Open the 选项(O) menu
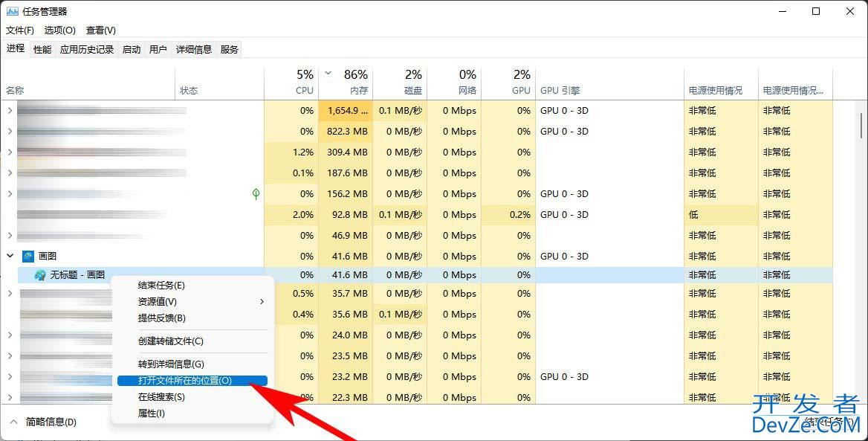This screenshot has height=441, width=868. pos(59,30)
